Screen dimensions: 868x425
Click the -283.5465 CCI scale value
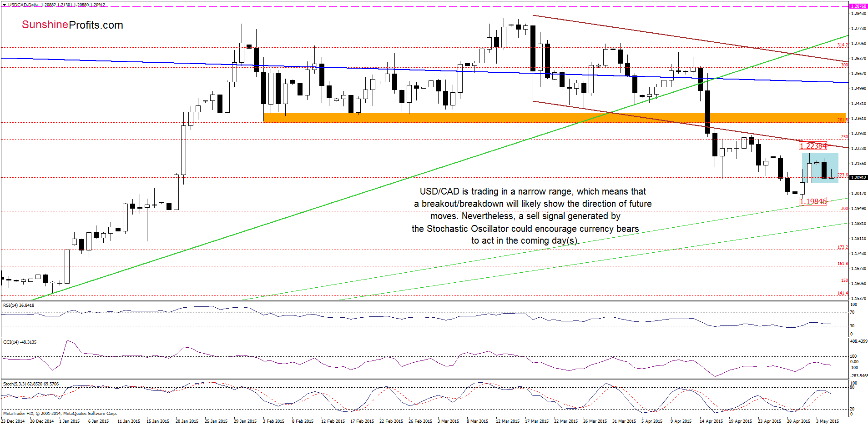(859, 376)
